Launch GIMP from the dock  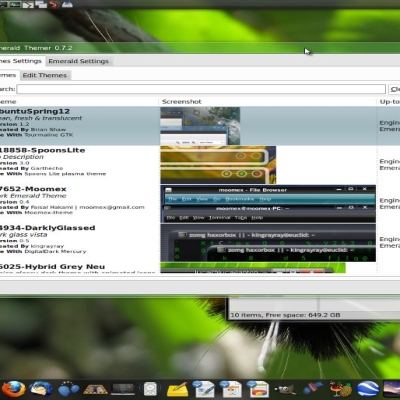tap(285, 389)
